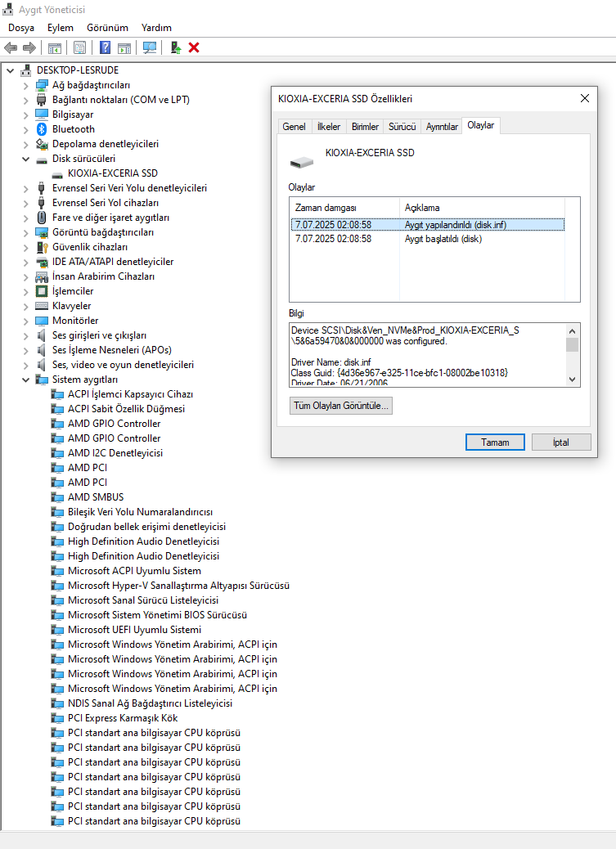
Task: Click the Back arrow in toolbar
Action: coord(11,47)
